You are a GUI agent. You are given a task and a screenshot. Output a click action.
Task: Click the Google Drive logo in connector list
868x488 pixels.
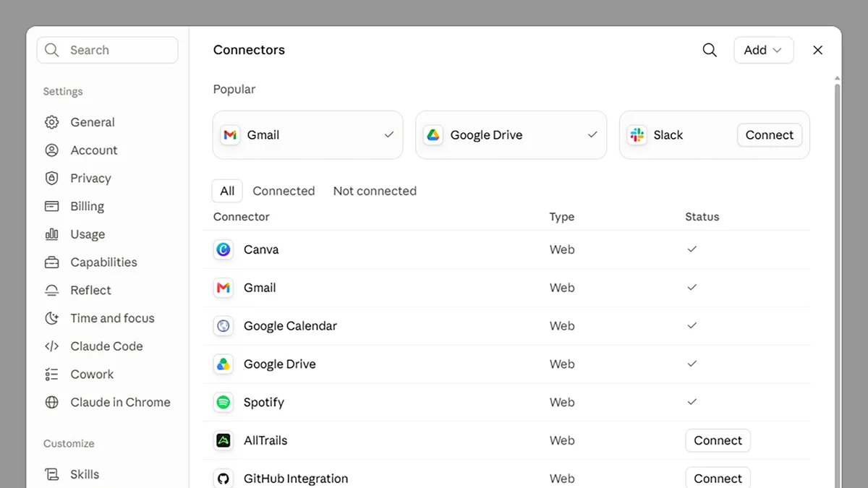[224, 364]
